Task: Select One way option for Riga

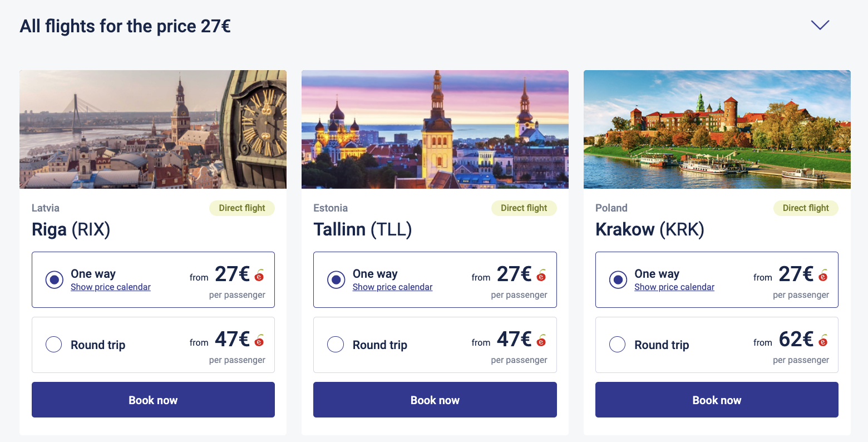Action: pos(54,279)
